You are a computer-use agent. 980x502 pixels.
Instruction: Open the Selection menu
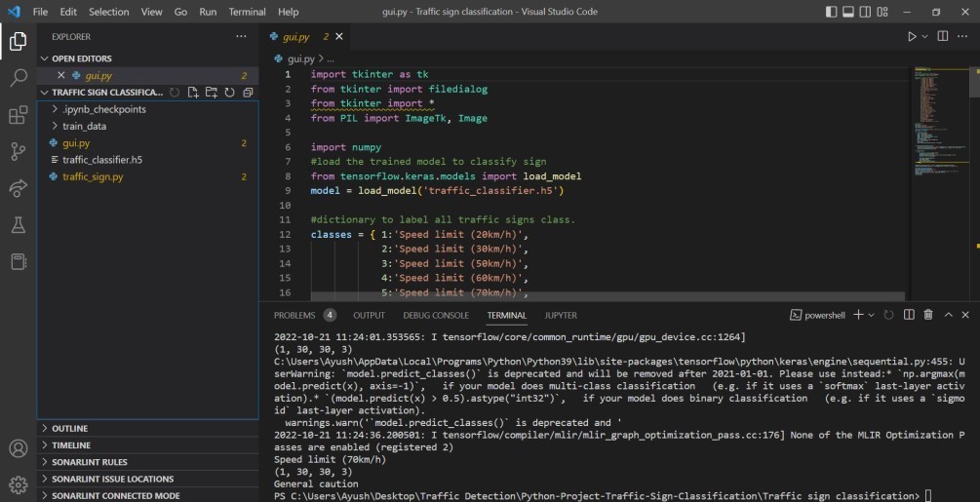pos(109,12)
